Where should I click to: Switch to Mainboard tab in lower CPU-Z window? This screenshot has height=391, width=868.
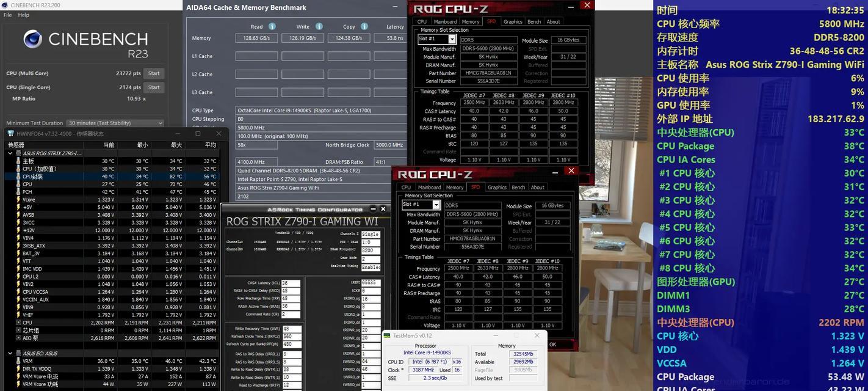(x=429, y=187)
